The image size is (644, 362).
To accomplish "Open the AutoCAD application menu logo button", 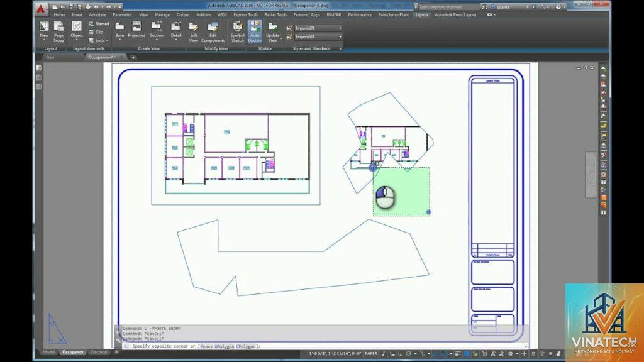I will coord(41,9).
